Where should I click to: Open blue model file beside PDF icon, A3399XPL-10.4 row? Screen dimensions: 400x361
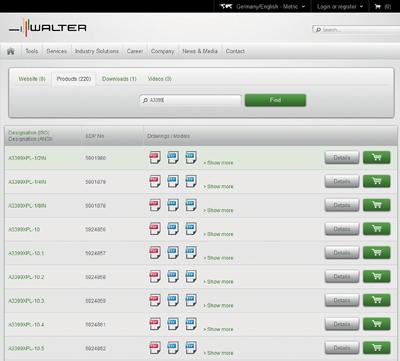173,324
